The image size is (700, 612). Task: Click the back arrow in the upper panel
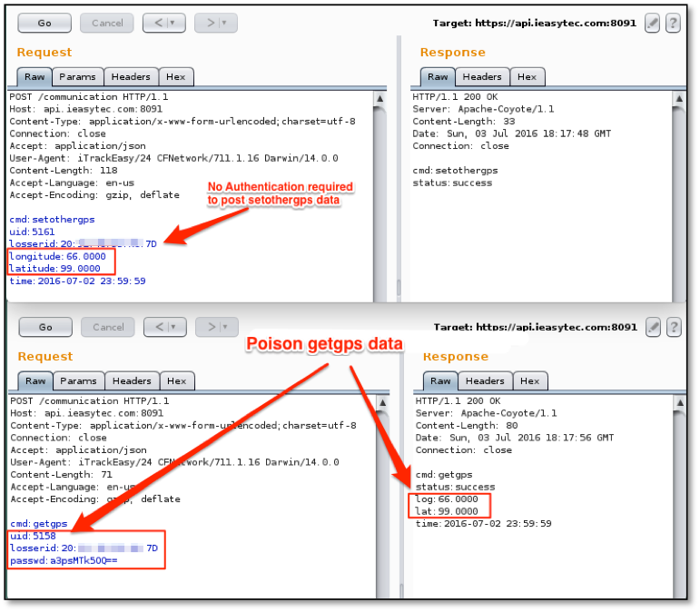pos(155,23)
